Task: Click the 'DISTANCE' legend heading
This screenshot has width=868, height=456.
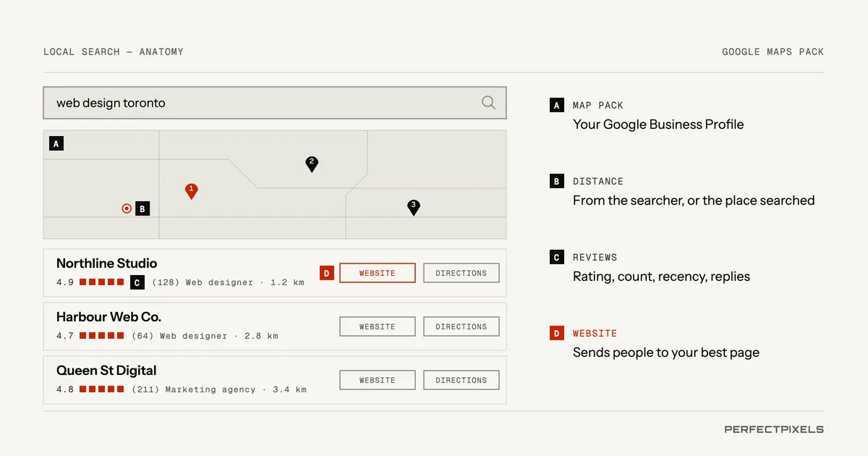Action: click(598, 182)
